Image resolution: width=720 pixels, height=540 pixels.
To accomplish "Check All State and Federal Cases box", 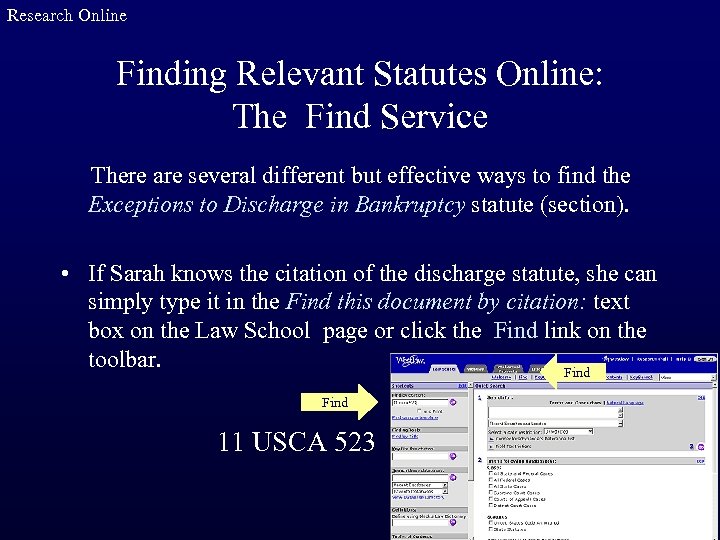I will 491,473.
